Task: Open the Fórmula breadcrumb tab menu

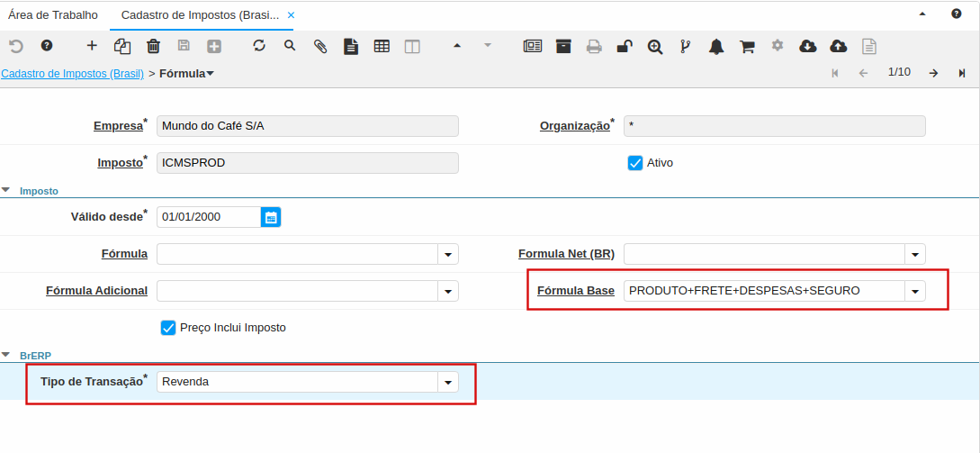Action: coord(187,74)
